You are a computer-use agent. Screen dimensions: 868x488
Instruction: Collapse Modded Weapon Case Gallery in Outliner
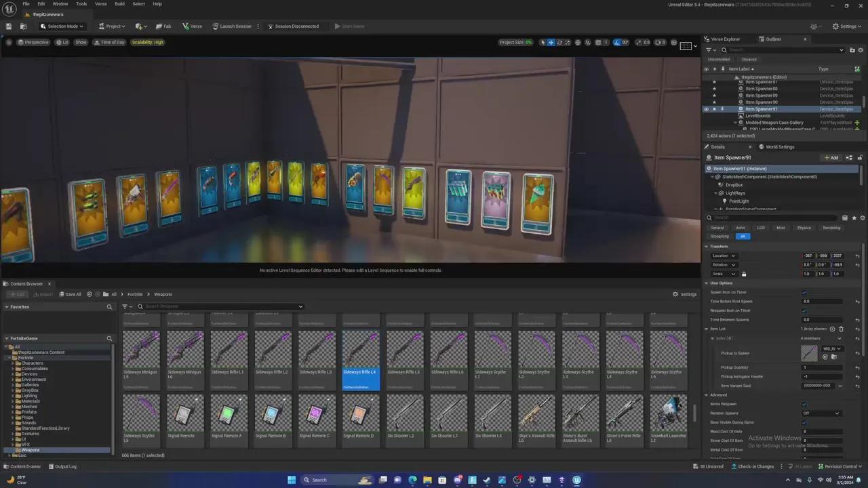tap(736, 123)
